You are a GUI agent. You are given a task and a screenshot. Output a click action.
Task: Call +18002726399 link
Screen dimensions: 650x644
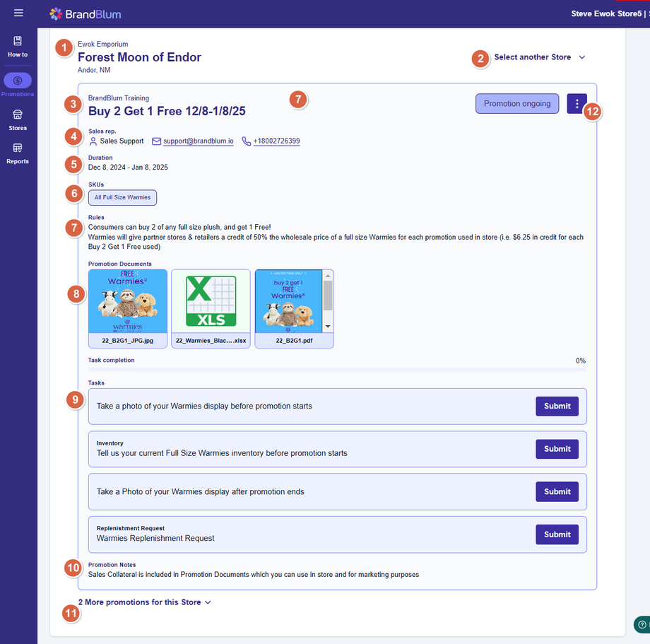(x=276, y=141)
